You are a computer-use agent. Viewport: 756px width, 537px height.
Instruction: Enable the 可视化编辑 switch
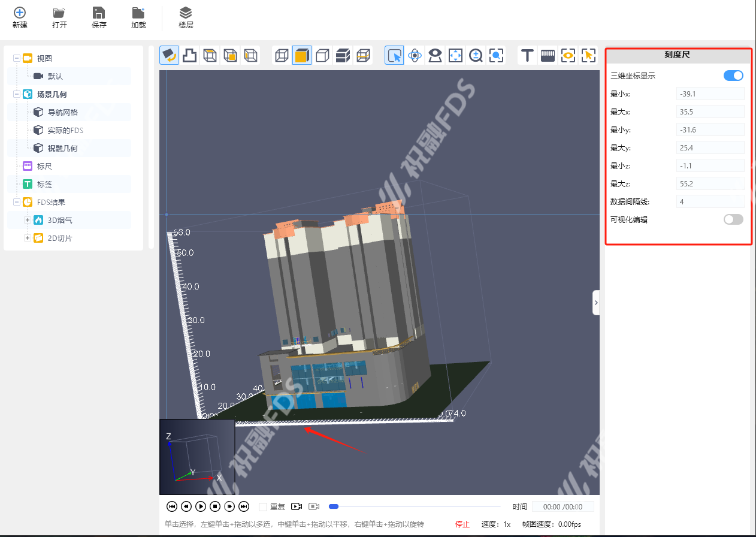(733, 219)
